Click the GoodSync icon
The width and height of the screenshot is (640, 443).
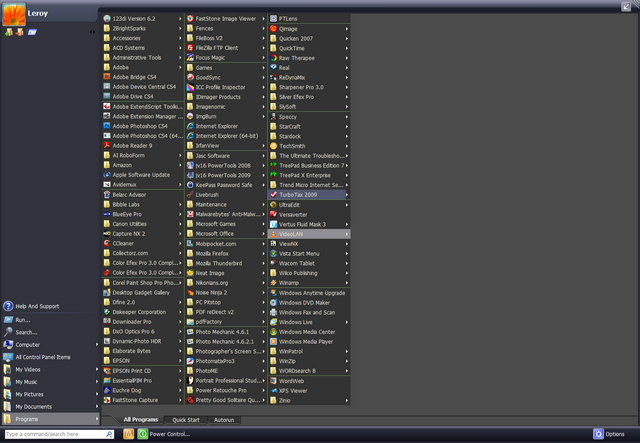point(190,77)
